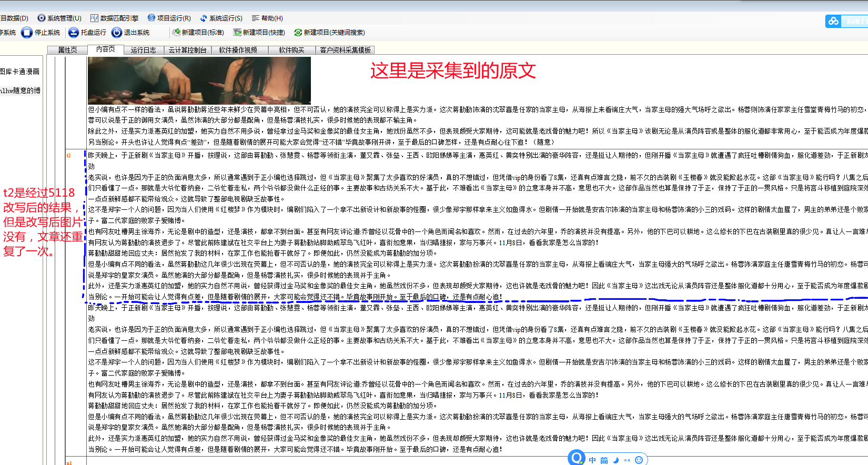Open the 客户资料采集模板 tab
Screen dimensions: 868x465
(x=345, y=50)
